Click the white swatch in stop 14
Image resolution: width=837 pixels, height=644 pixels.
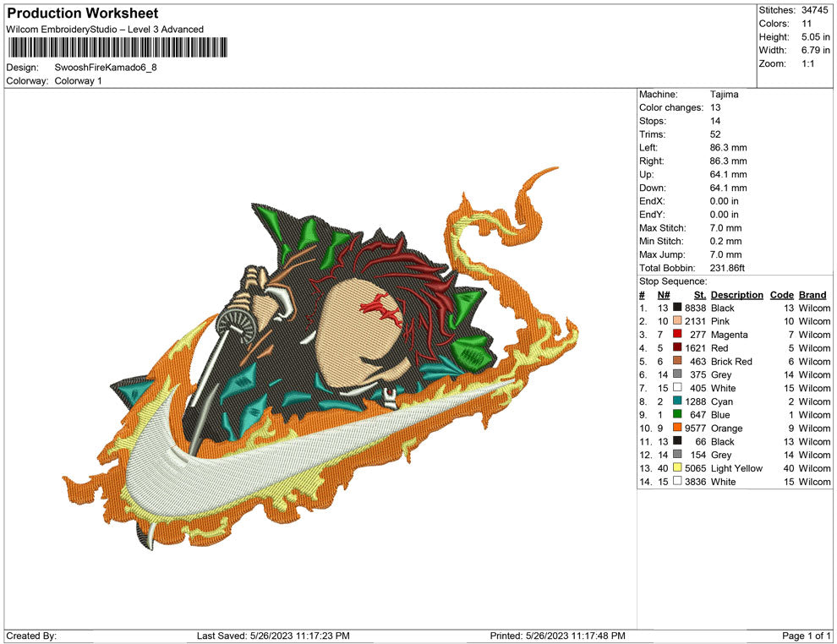click(x=677, y=481)
